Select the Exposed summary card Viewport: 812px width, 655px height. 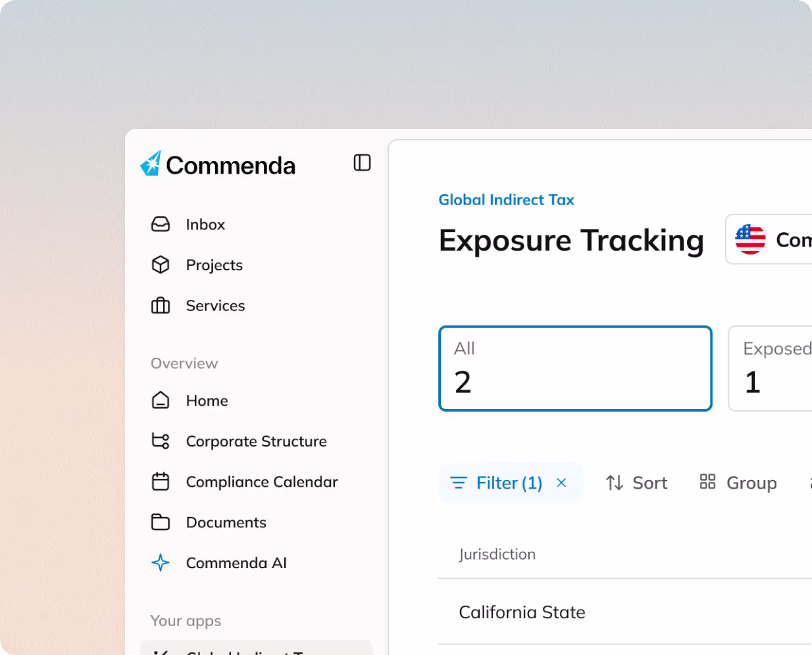click(771, 368)
